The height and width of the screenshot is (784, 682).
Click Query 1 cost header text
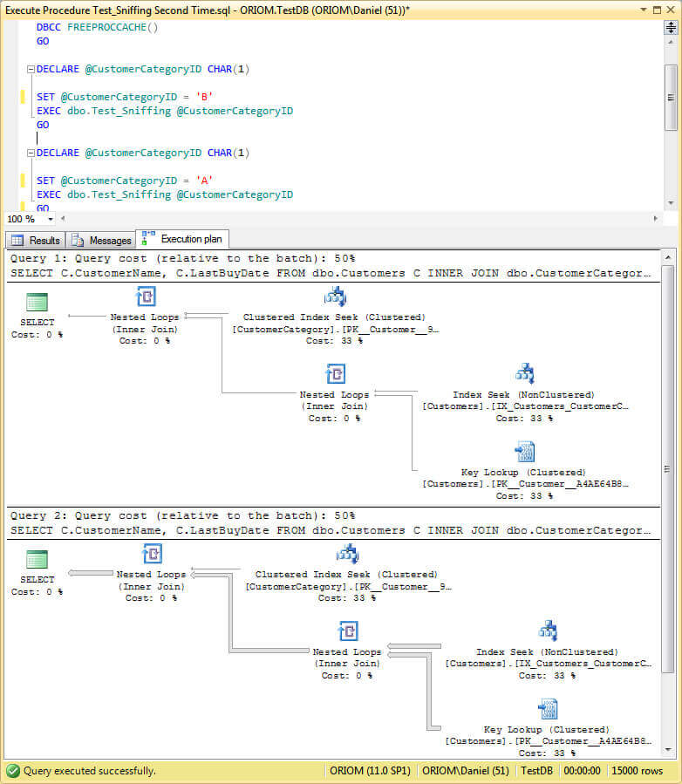tap(182, 258)
